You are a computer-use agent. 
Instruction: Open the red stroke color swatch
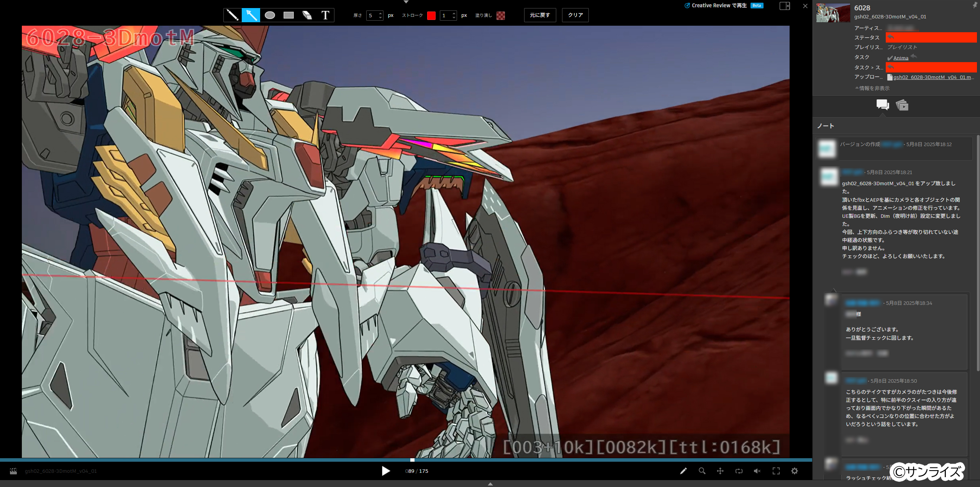[431, 16]
